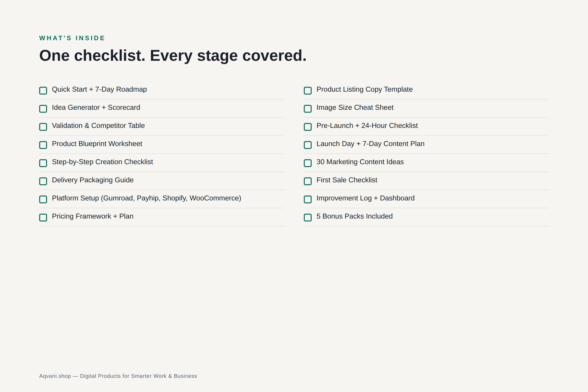Tick Pricing Framework + Plan checkbox
The image size is (588, 392).
click(x=43, y=218)
